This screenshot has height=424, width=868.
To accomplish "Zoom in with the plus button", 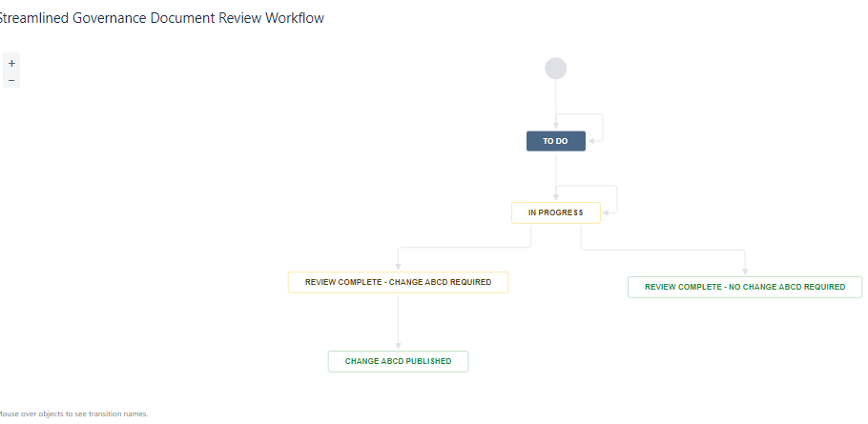I will pyautogui.click(x=11, y=63).
